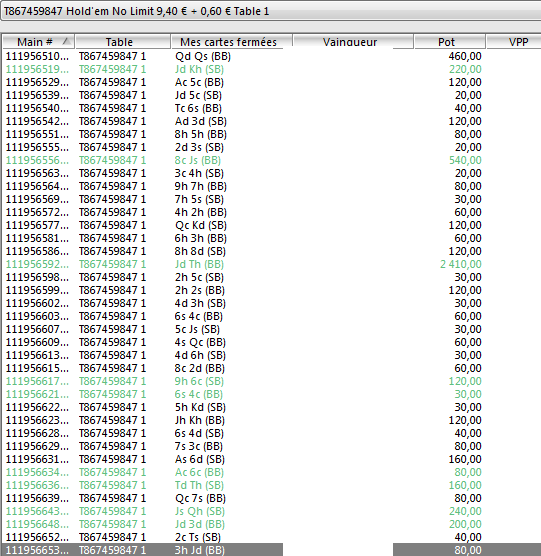
Task: Select hand row with 8h 8d (SB)
Action: 271,251
